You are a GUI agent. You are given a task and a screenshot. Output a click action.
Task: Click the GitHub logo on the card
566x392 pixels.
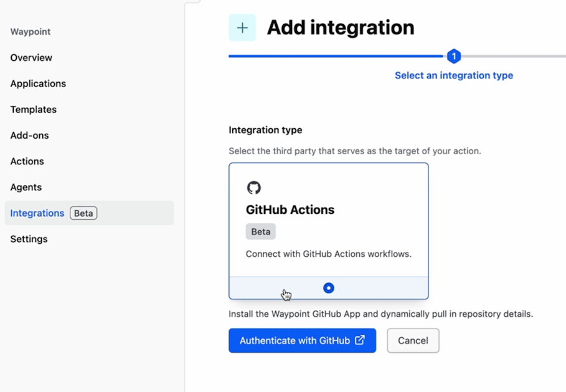coord(254,187)
